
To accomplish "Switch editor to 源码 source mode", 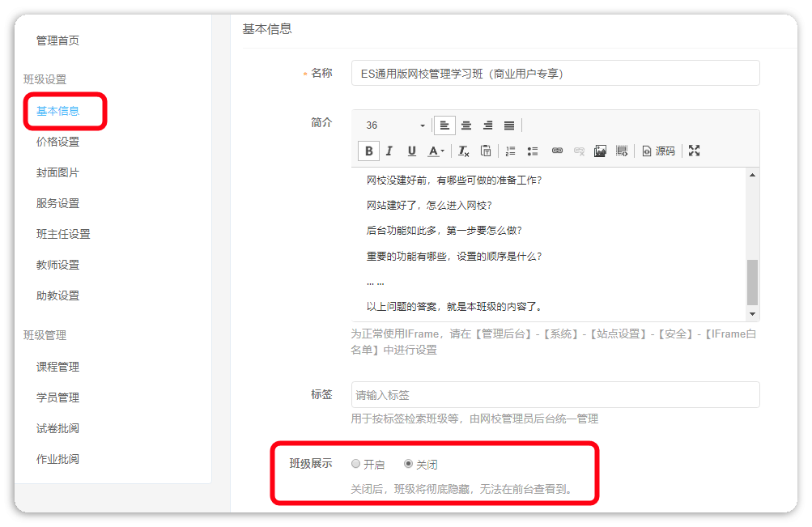I will click(x=658, y=151).
